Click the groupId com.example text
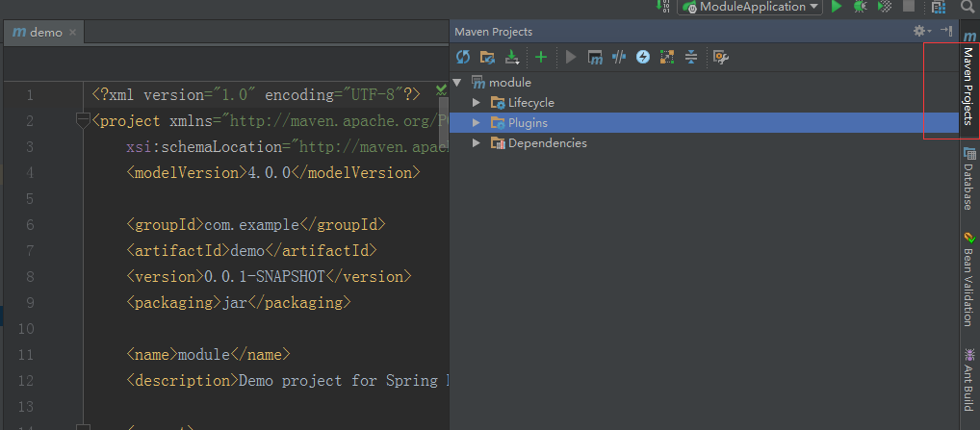The image size is (980, 430). (x=256, y=225)
